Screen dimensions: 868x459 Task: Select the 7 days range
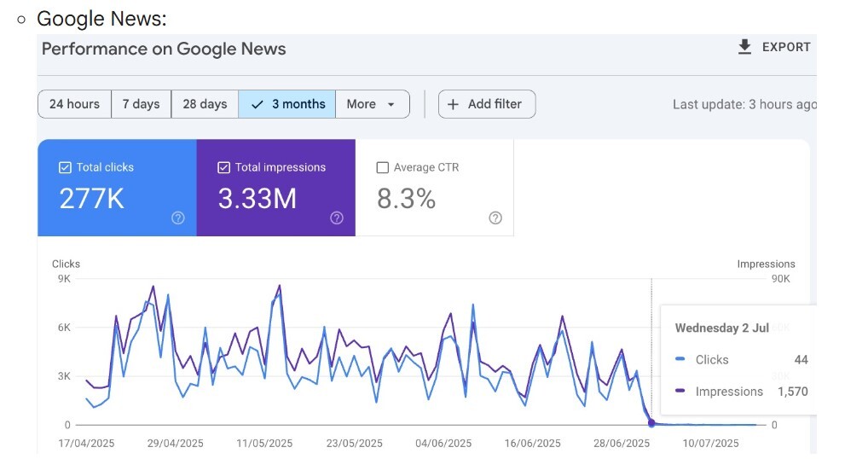click(142, 104)
